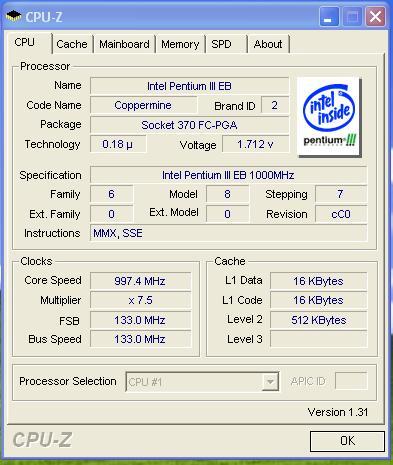
Task: Click the Specification field showing 1000MHz
Action: click(x=228, y=175)
